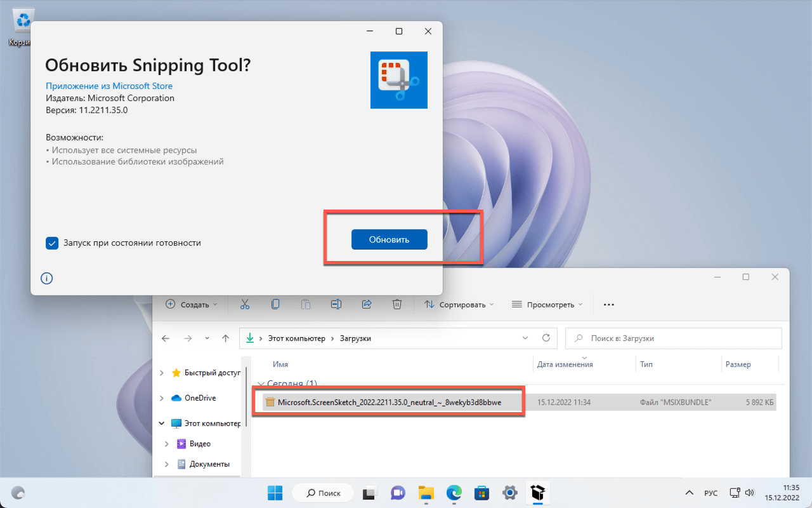The height and width of the screenshot is (508, 812).
Task: Go up one folder level arrow
Action: [225, 338]
